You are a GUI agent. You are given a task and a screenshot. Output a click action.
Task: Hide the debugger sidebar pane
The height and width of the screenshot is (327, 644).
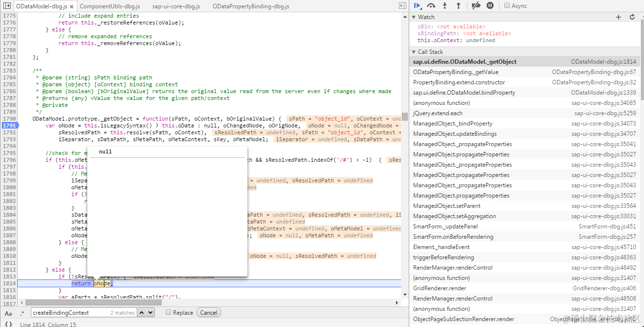coord(402,6)
